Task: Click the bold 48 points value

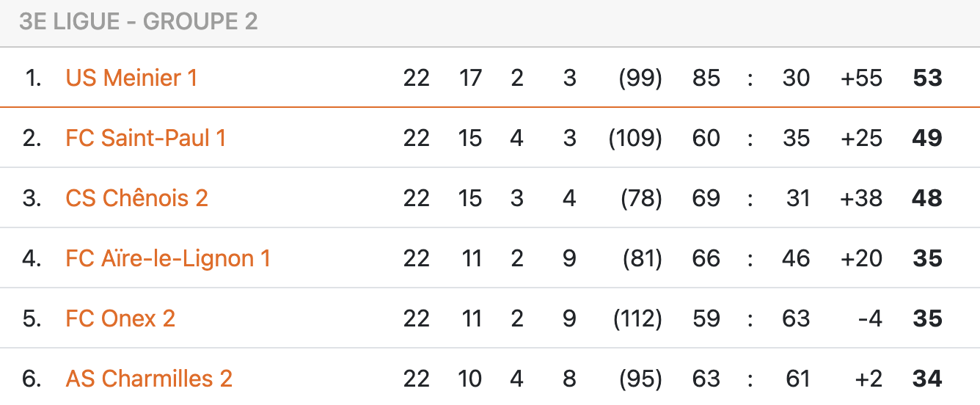Action: [927, 198]
